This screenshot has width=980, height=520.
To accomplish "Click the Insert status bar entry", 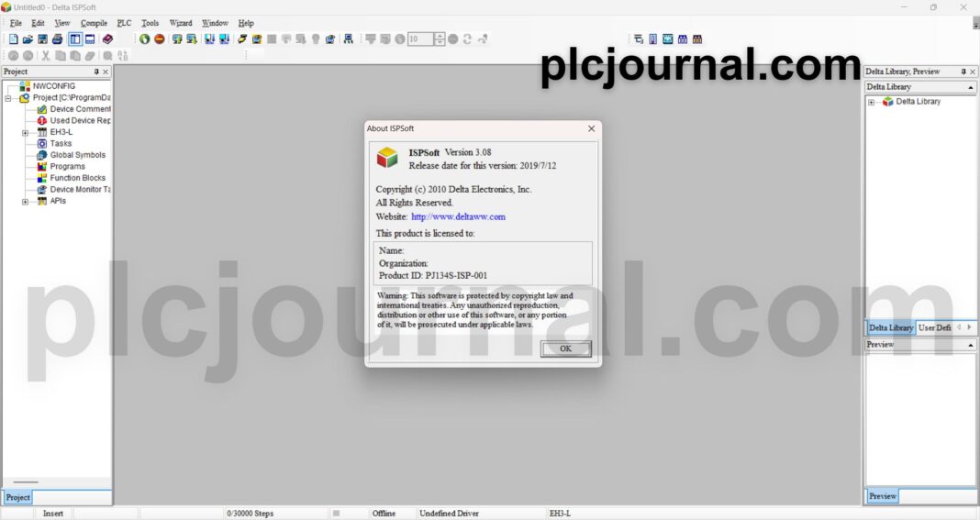I will (x=53, y=514).
